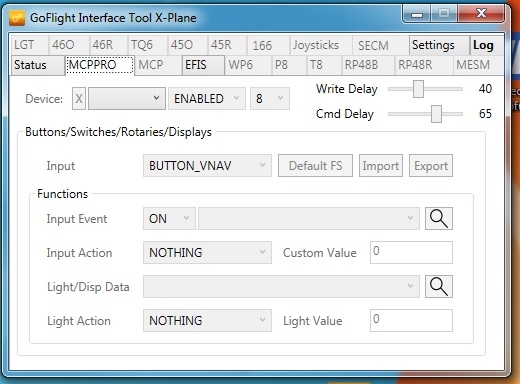Click the Write Delay value 40
520x384 pixels.
tap(485, 89)
